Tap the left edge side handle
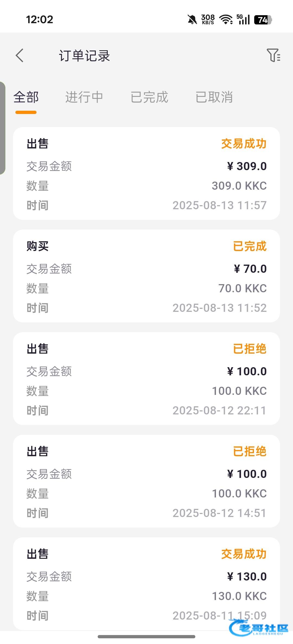This screenshot has width=293, height=644. click(x=2, y=128)
